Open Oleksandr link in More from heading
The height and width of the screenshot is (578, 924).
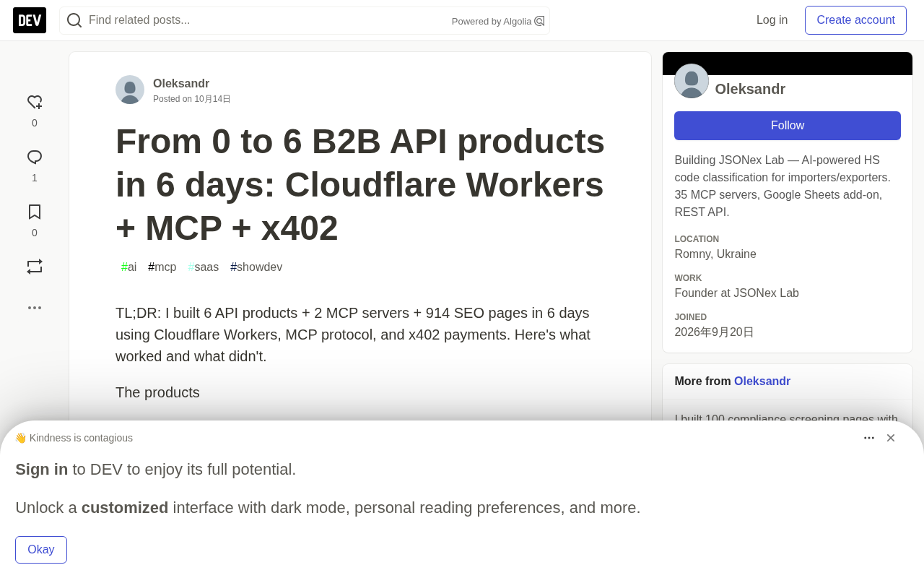pyautogui.click(x=762, y=381)
